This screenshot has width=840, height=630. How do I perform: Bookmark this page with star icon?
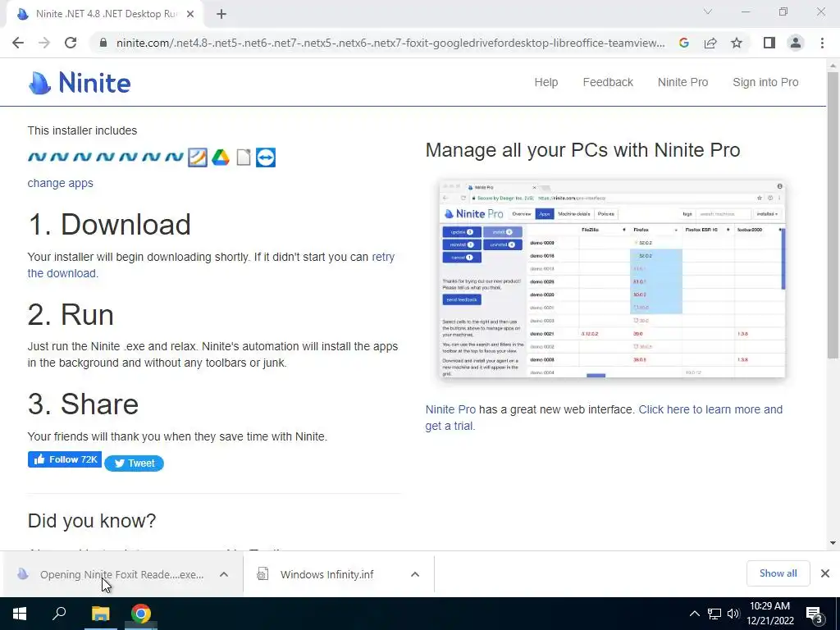(x=737, y=43)
